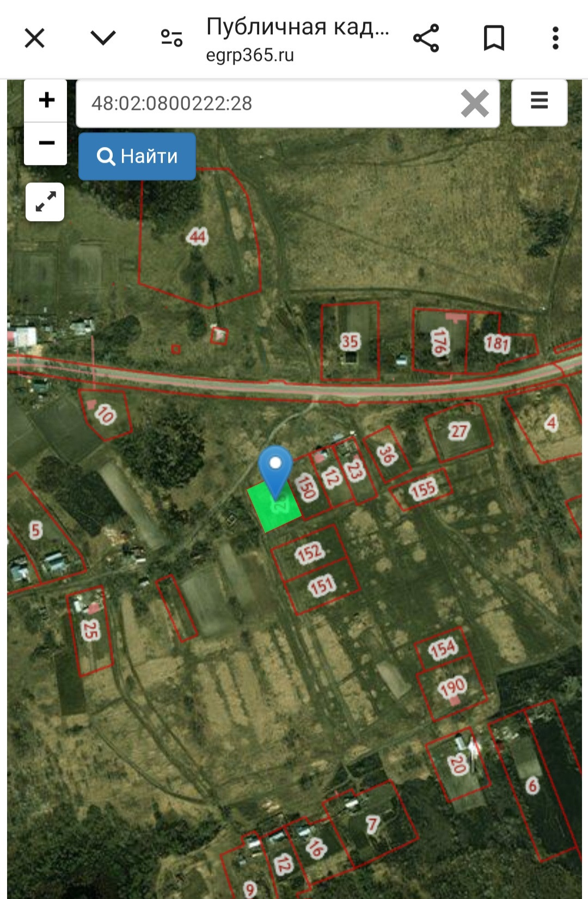Select parcel number 44 on map
This screenshot has width=588, height=899.
tap(197, 237)
